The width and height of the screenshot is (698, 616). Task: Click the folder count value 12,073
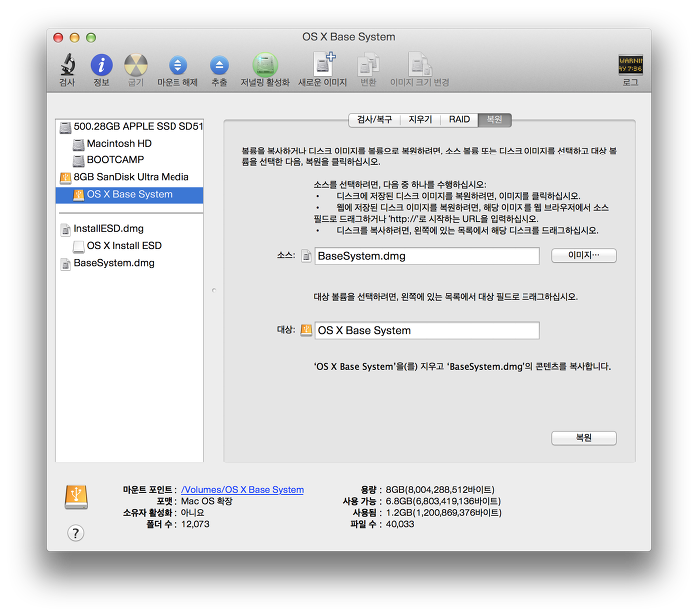tap(195, 524)
